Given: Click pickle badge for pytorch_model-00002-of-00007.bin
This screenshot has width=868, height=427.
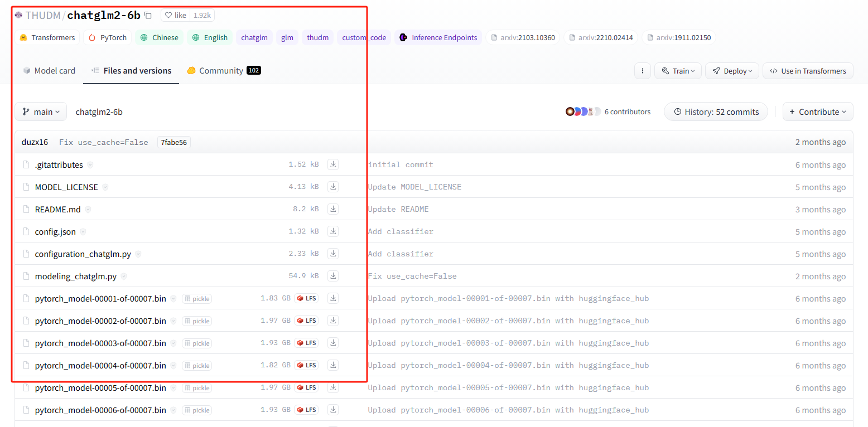Looking at the screenshot, I should [197, 321].
